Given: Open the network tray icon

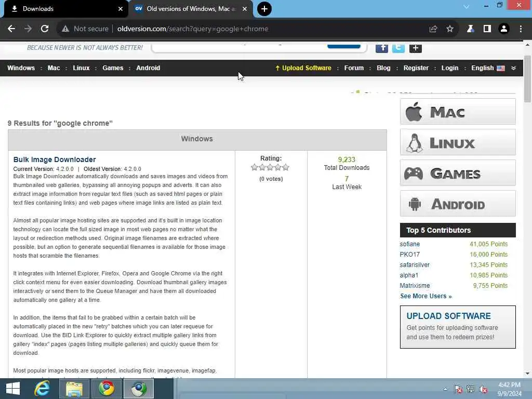Looking at the screenshot, I should 471,389.
